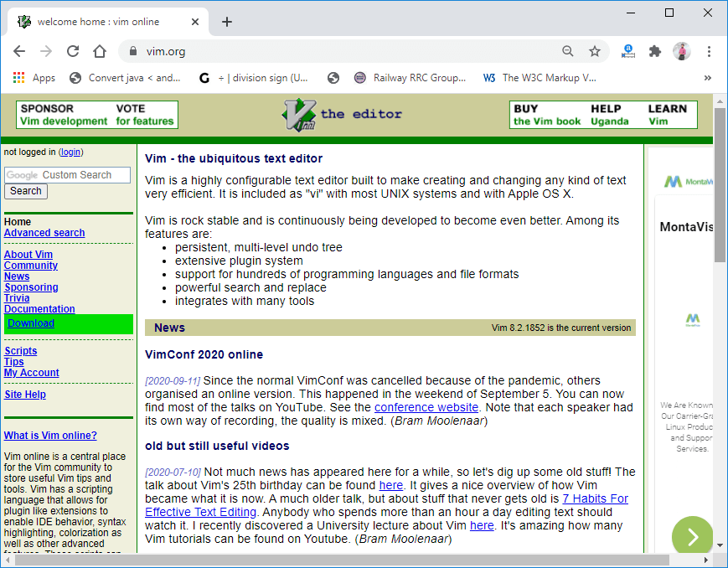
Task: Click the Download link
Action: coord(31,323)
